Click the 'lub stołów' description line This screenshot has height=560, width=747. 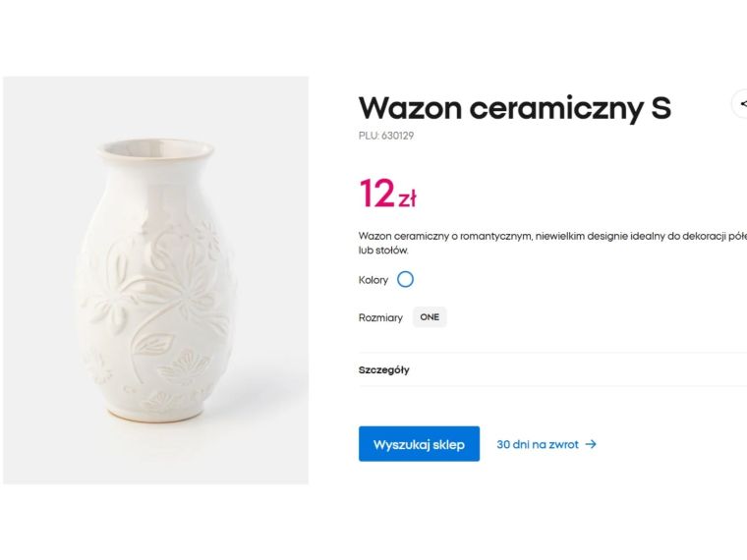click(382, 251)
